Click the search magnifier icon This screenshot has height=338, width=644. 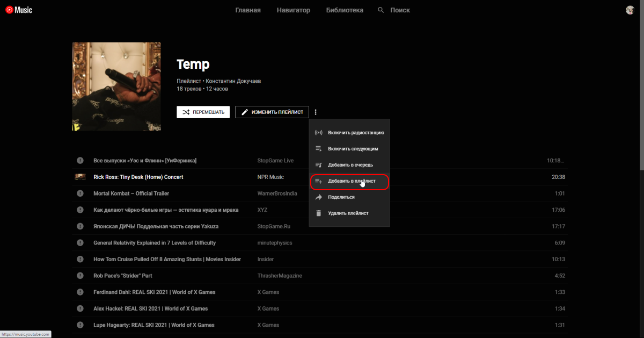tap(381, 10)
